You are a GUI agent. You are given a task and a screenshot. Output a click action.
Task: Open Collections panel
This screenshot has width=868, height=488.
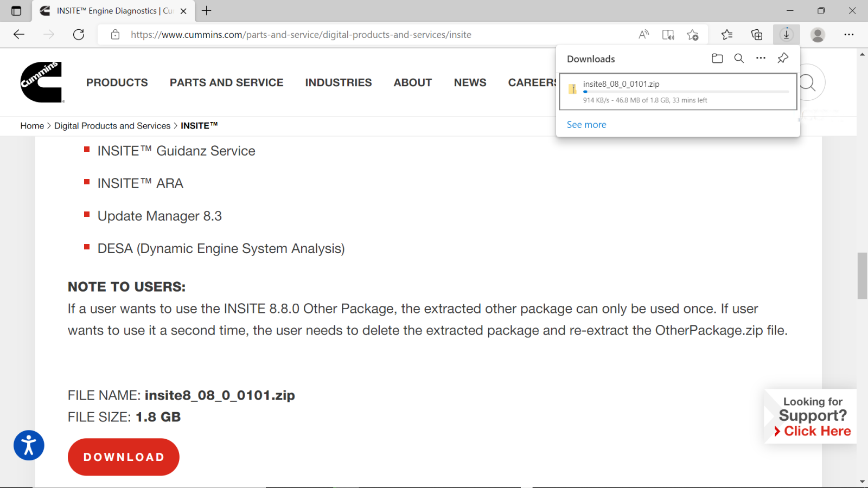tap(757, 35)
